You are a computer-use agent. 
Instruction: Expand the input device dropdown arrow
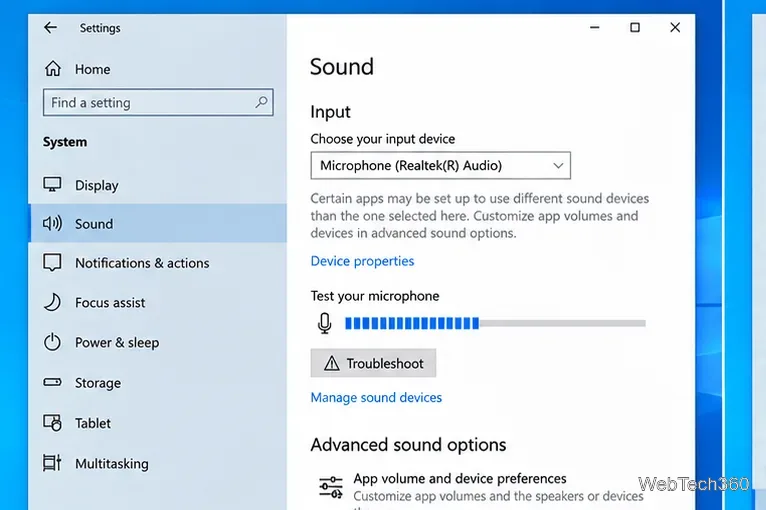pos(558,166)
